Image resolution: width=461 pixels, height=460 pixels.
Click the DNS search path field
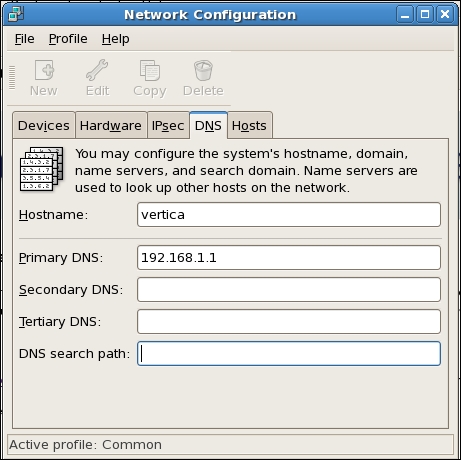point(289,354)
